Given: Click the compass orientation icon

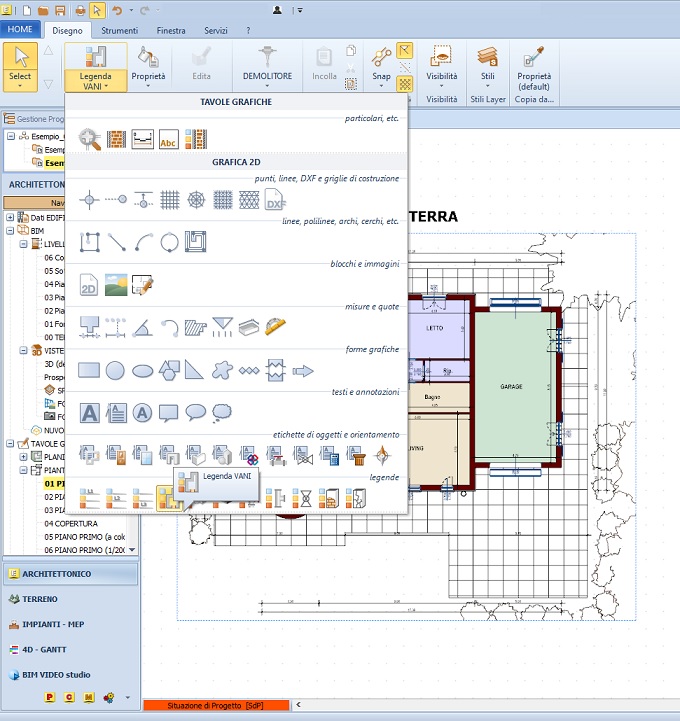Looking at the screenshot, I should [383, 456].
